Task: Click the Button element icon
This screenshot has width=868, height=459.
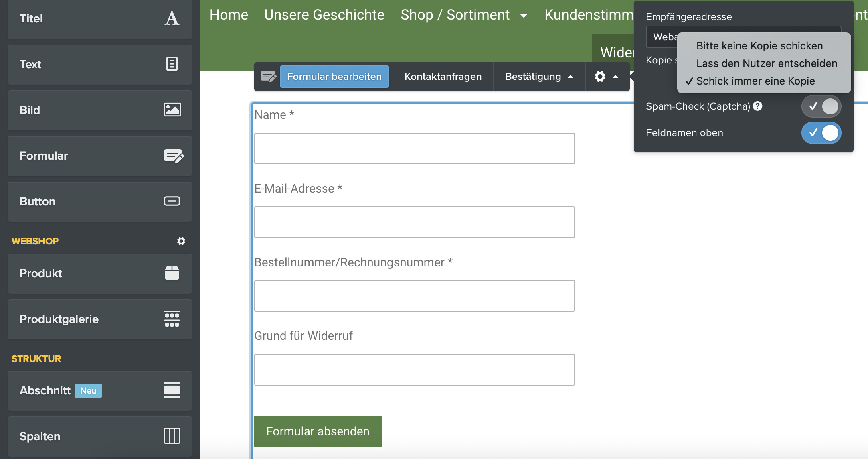Action: coord(172,201)
